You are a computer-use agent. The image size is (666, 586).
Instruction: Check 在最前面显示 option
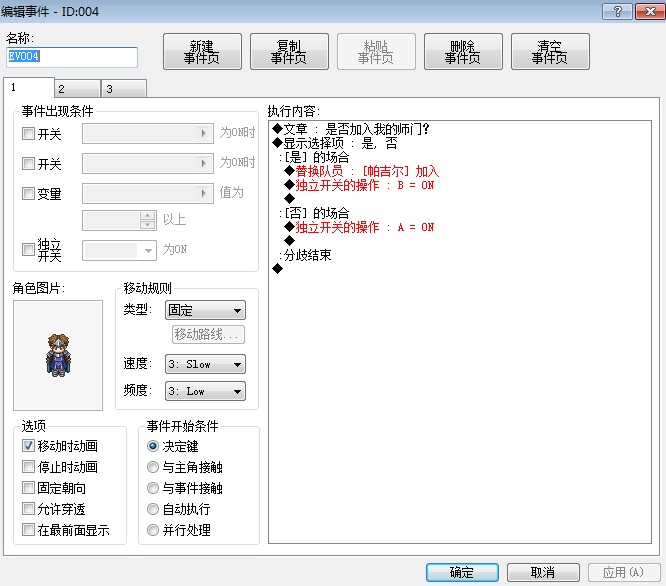28,530
